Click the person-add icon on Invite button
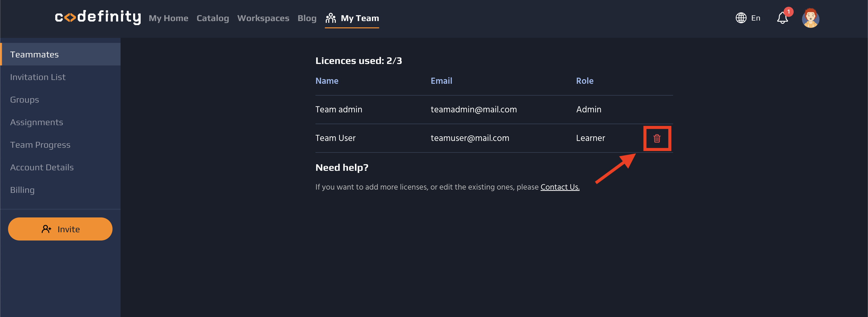Image resolution: width=868 pixels, height=317 pixels. [46, 229]
